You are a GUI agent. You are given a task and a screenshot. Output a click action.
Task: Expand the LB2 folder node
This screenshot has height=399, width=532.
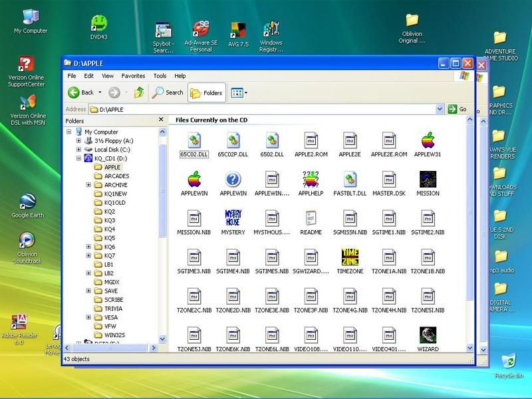[x=88, y=273]
